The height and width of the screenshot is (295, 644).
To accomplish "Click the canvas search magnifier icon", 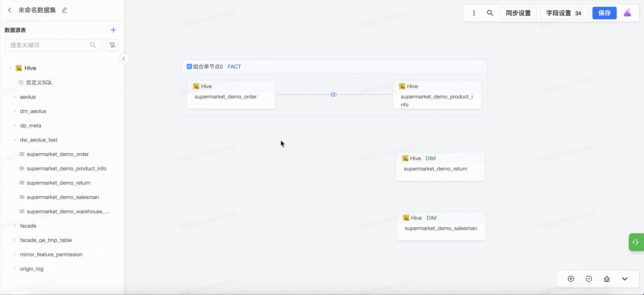I will click(490, 13).
